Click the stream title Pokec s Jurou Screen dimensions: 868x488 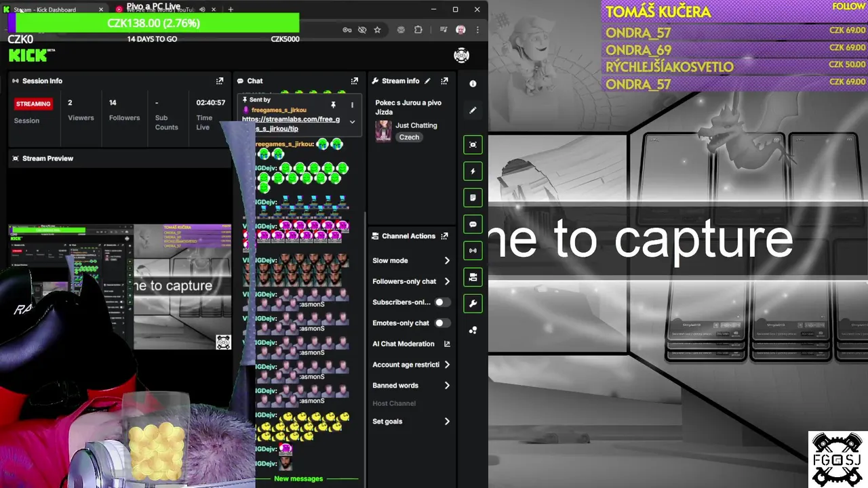[x=408, y=107]
